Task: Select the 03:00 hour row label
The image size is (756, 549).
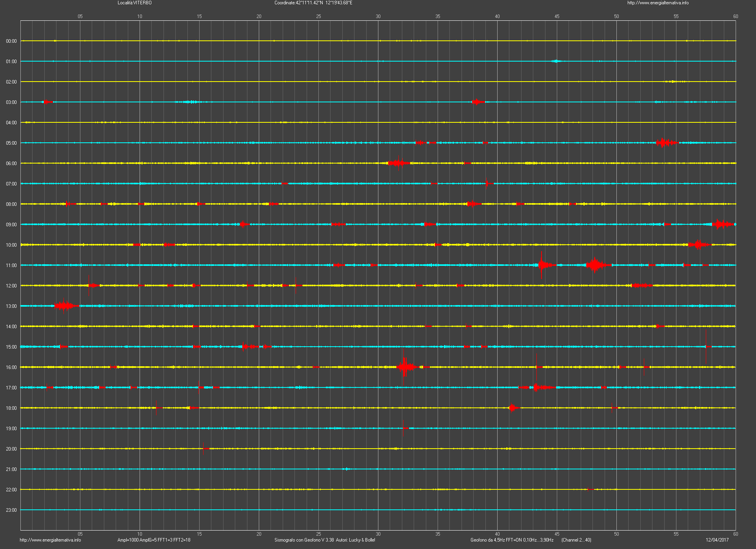Action: (x=11, y=102)
